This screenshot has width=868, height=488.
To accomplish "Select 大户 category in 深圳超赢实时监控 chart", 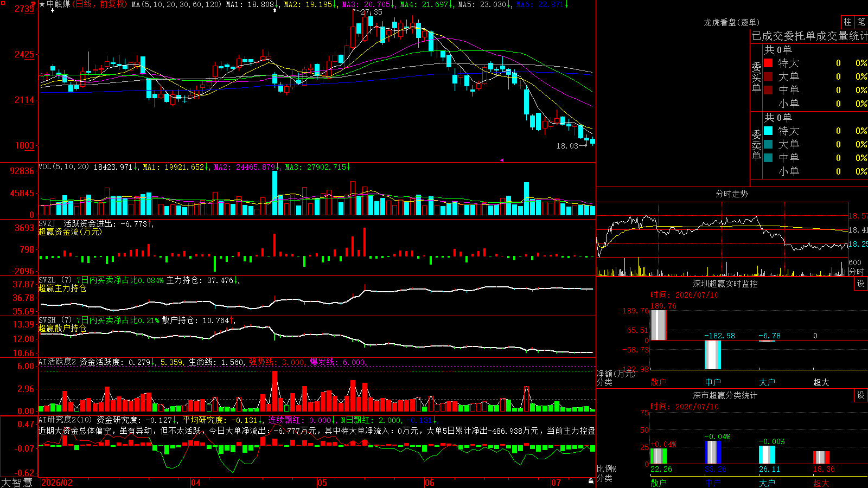I will tap(767, 382).
